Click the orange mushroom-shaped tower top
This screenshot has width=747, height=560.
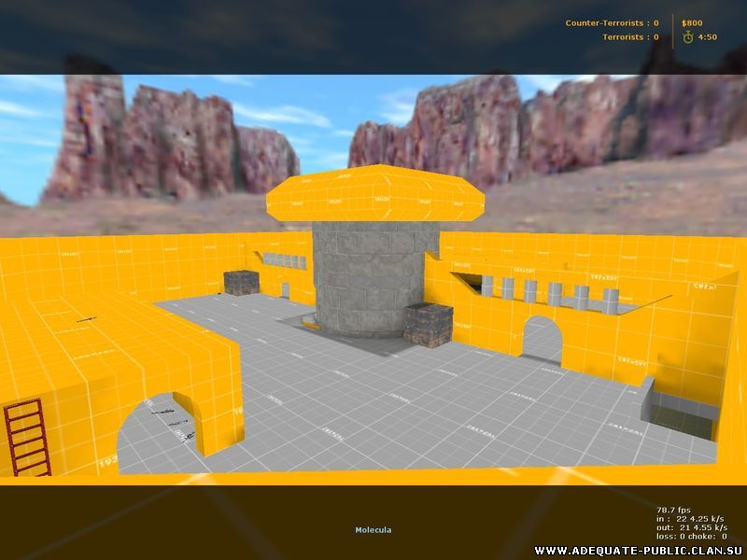click(375, 192)
